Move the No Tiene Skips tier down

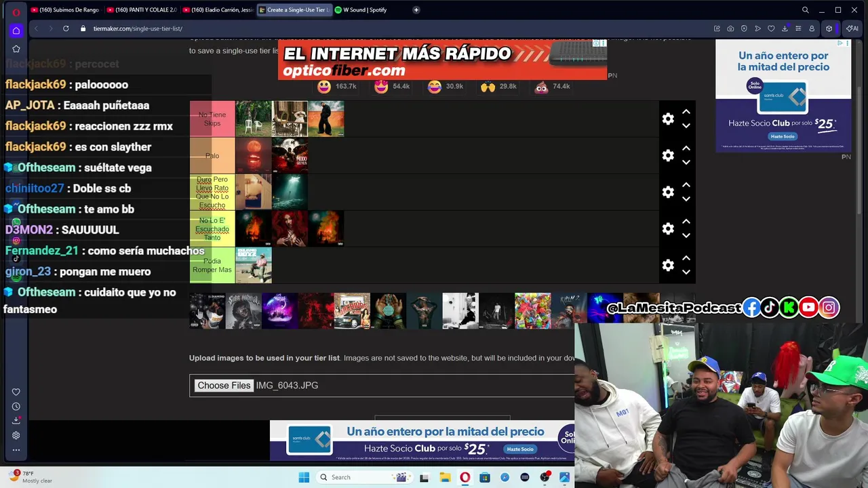686,126
